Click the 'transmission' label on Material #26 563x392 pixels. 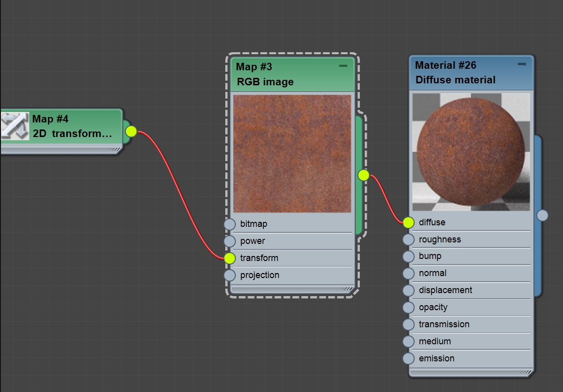pos(444,324)
